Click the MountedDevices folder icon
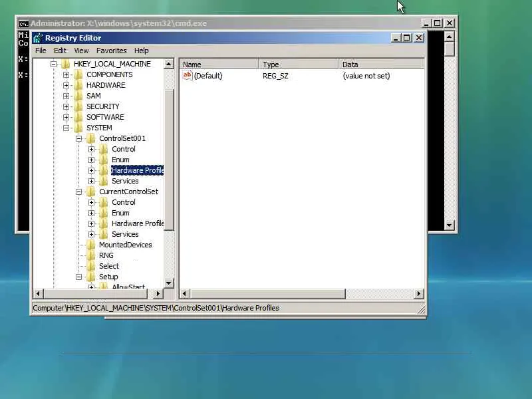The image size is (532, 399). (x=91, y=245)
